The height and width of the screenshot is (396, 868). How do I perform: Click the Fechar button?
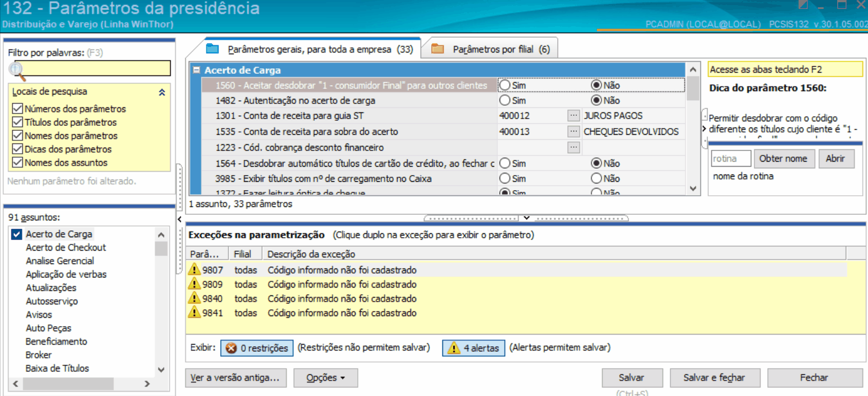tap(815, 378)
